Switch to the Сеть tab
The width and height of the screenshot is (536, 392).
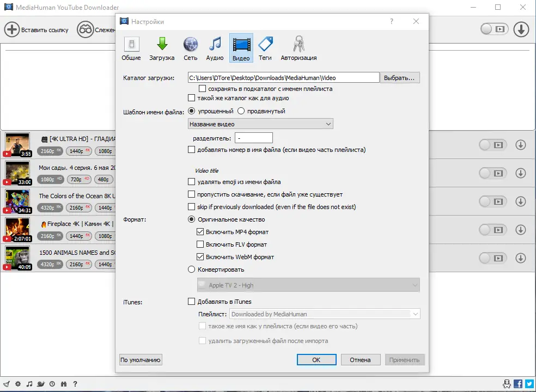191,48
